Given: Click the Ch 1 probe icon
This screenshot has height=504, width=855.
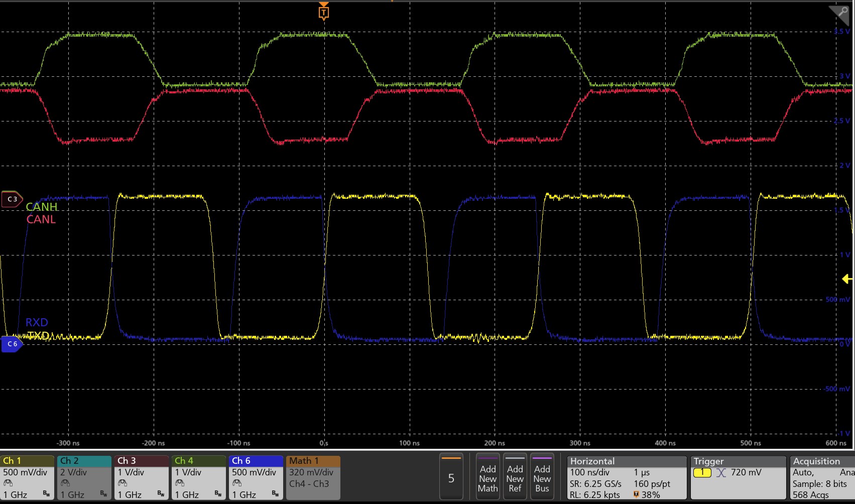Looking at the screenshot, I should pos(8,483).
